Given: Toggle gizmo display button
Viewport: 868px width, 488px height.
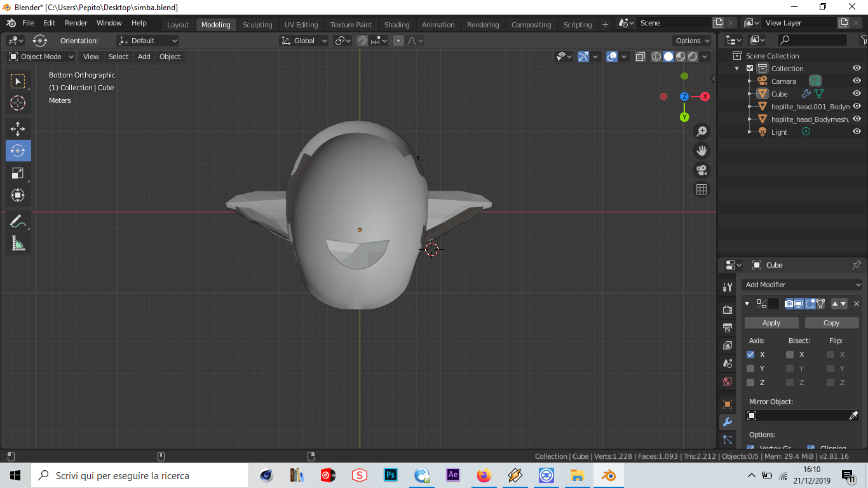Looking at the screenshot, I should coord(583,57).
